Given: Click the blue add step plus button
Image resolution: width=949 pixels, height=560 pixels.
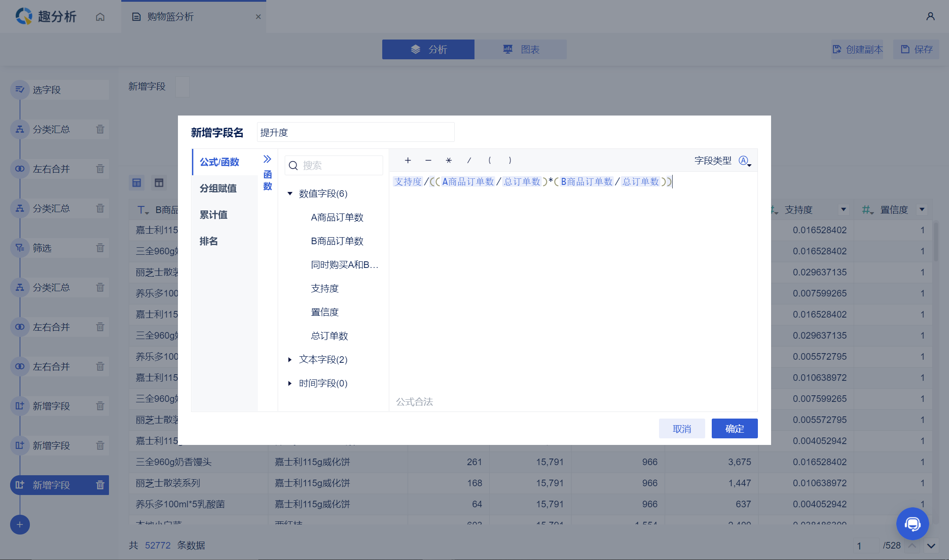Looking at the screenshot, I should click(x=20, y=524).
